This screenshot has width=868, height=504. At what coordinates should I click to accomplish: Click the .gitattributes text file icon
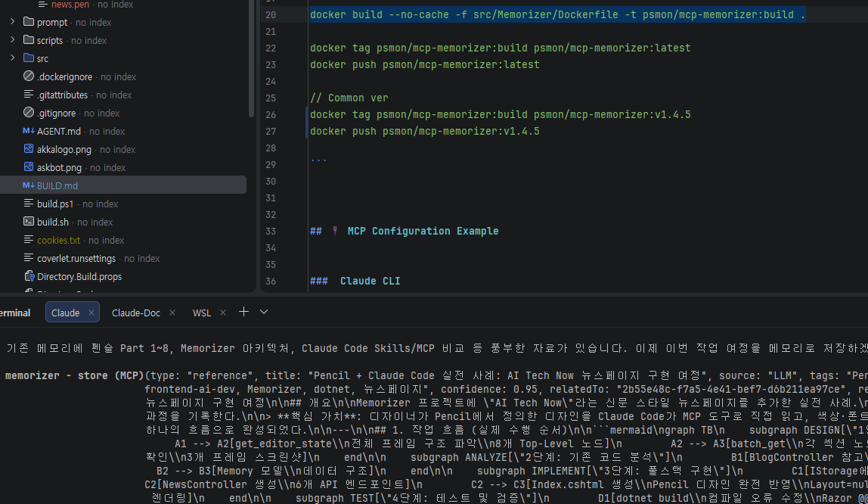(x=29, y=95)
